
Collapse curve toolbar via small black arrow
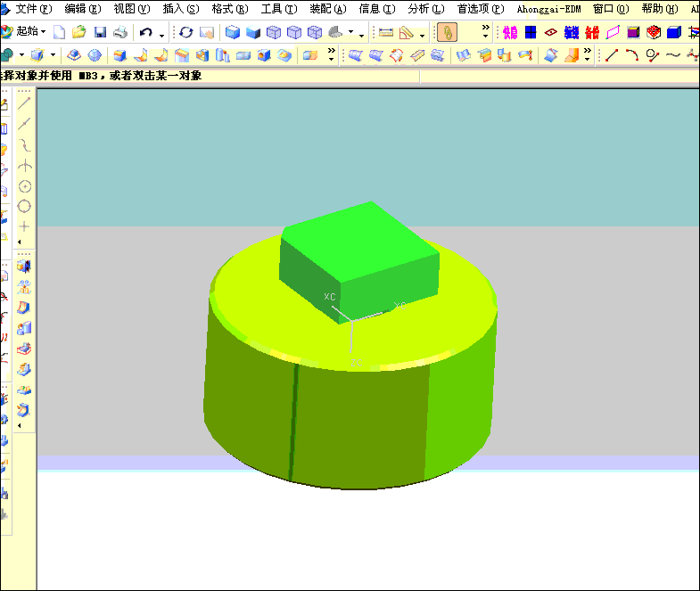(20, 242)
